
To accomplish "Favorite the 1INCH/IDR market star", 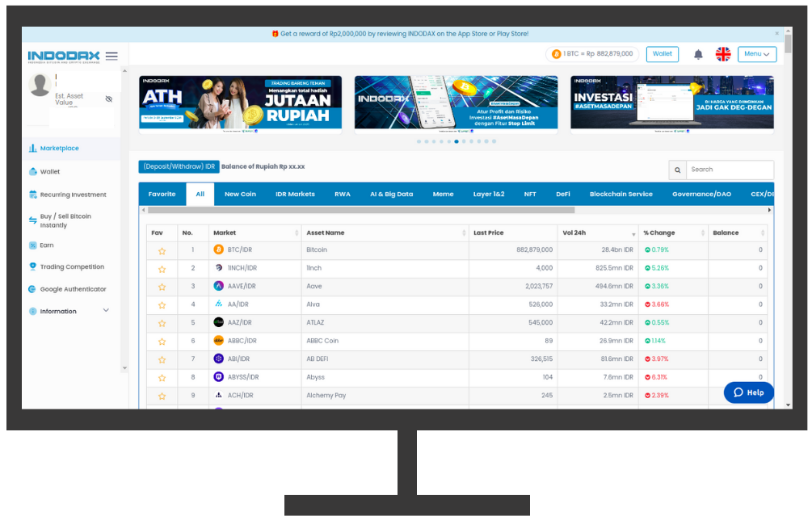I will [162, 269].
